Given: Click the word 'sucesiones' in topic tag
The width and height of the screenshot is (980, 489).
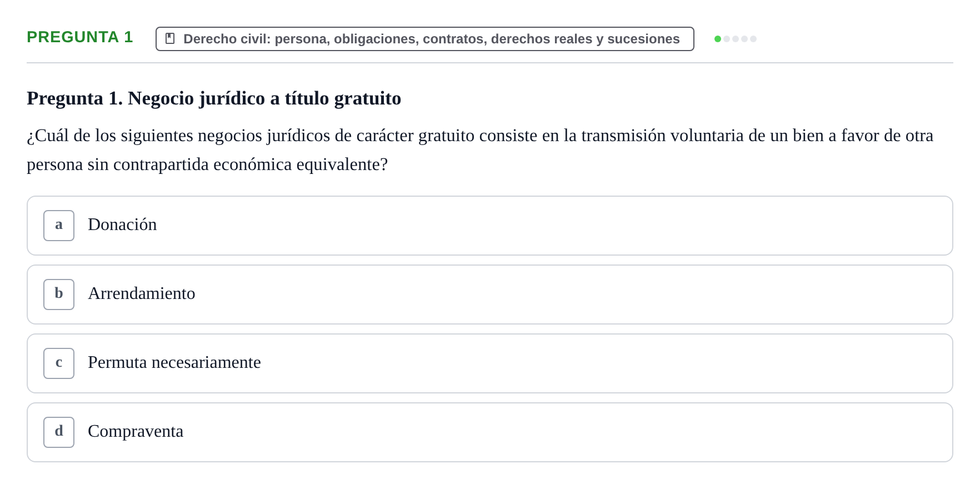Looking at the screenshot, I should 643,39.
